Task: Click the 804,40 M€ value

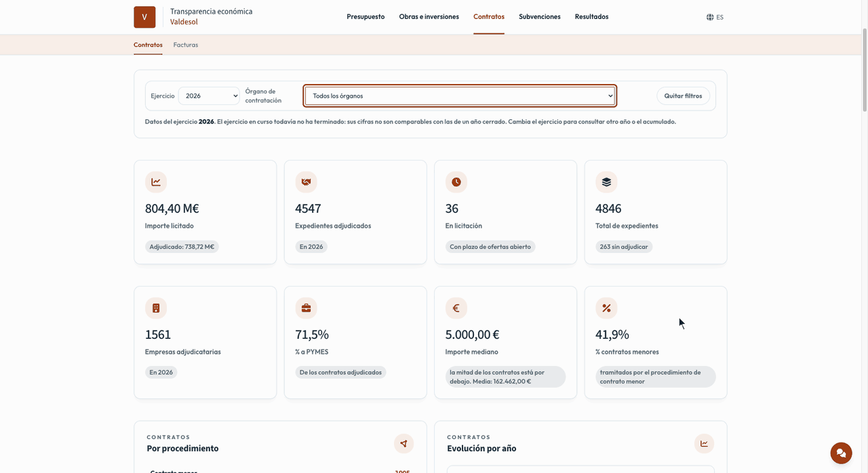Action: point(172,209)
